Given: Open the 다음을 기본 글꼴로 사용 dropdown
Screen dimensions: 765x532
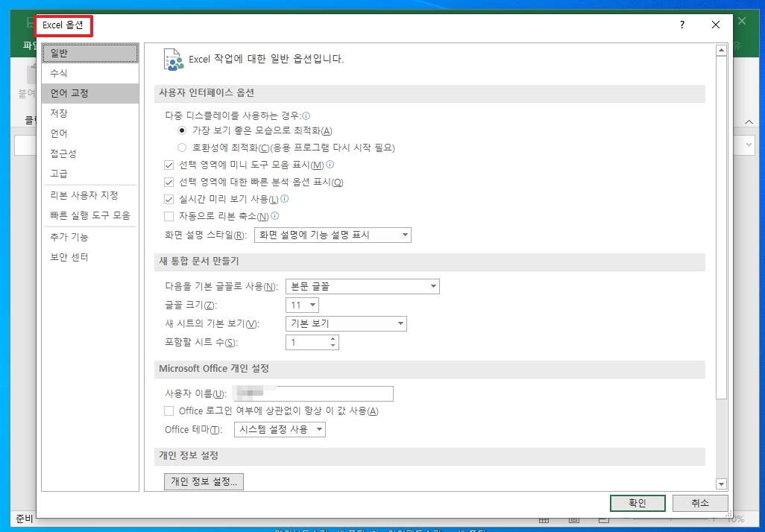Looking at the screenshot, I should click(x=362, y=286).
